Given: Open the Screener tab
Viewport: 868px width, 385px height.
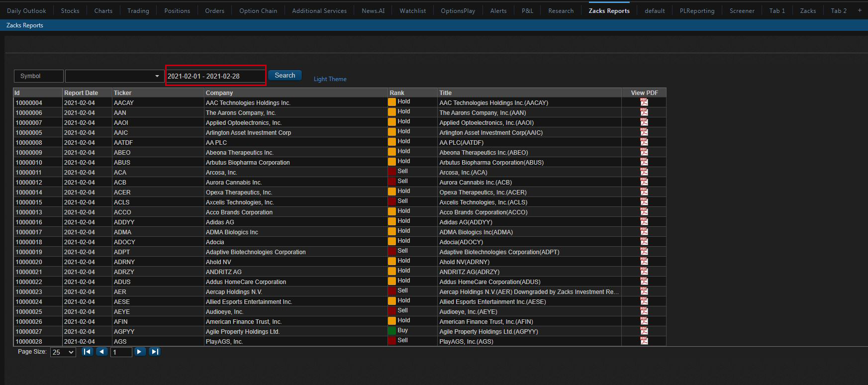Looking at the screenshot, I should coord(742,10).
